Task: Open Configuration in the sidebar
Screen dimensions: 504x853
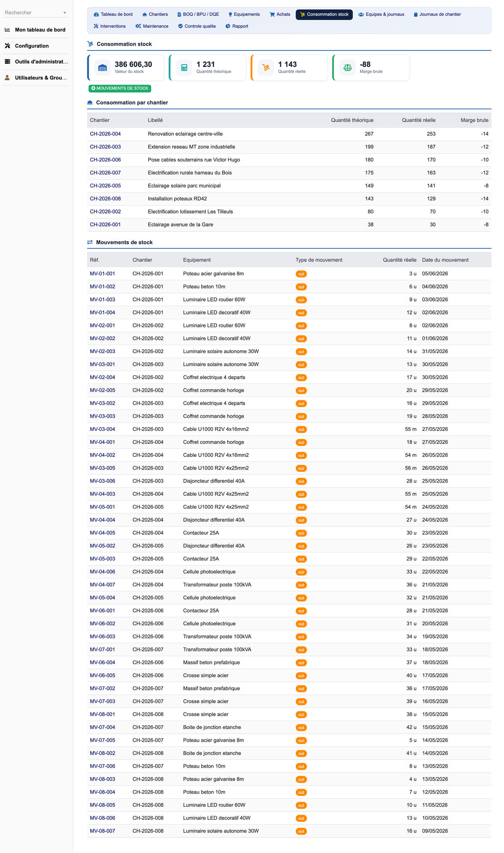Action: (36, 46)
